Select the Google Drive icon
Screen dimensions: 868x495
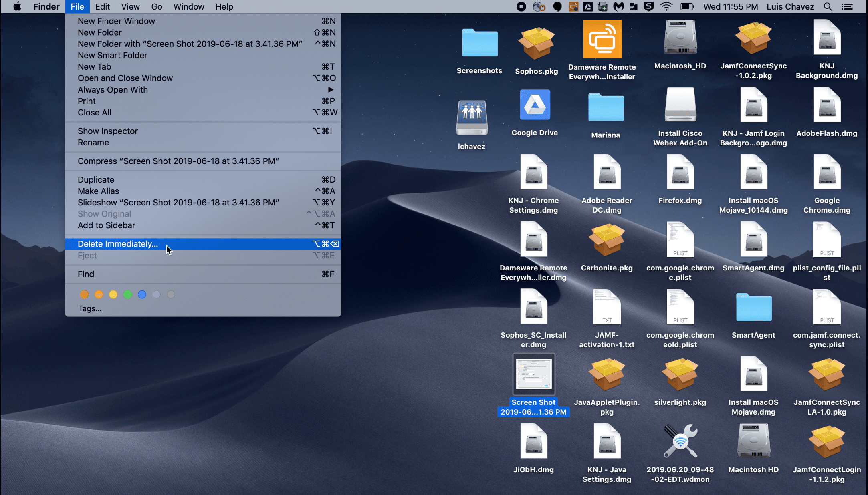pos(535,105)
